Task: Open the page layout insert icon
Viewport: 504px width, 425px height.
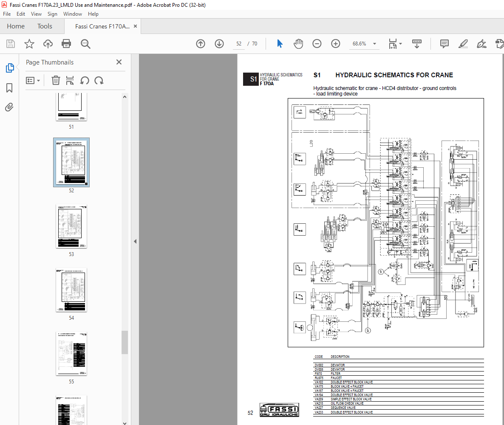Action: 70,80
